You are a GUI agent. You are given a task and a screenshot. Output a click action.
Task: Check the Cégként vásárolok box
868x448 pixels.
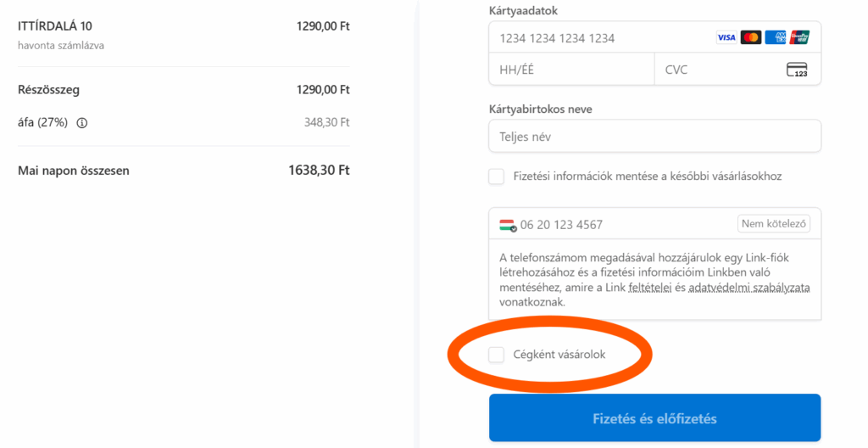tap(497, 355)
